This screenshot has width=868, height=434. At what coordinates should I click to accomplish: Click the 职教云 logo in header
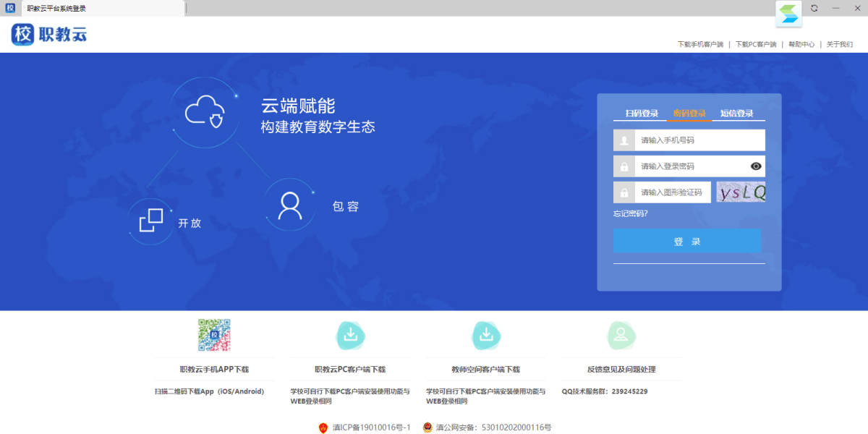[49, 34]
